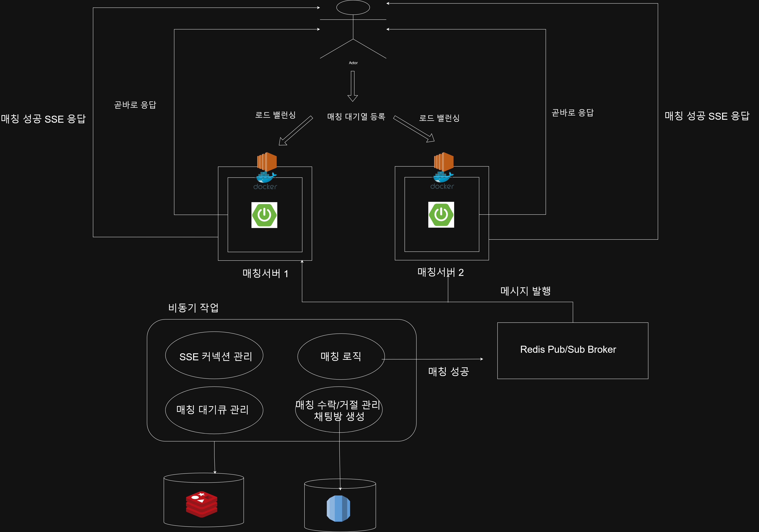
Task: Click the 메시지 발행 label
Action: [x=525, y=291]
